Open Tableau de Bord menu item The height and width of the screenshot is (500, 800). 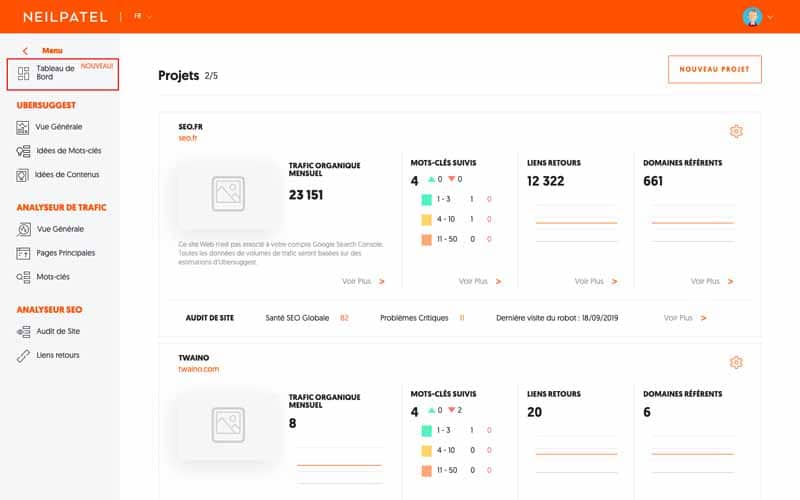pos(63,74)
